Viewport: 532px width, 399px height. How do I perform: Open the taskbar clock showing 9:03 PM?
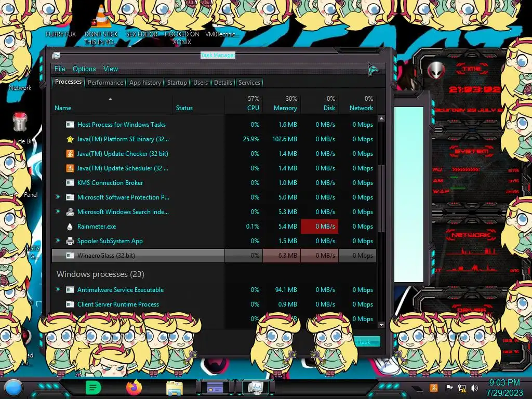[504, 388]
